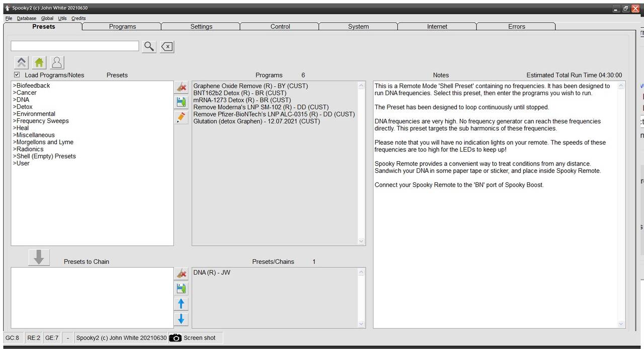Open the >Radionics preset folder

28,149
